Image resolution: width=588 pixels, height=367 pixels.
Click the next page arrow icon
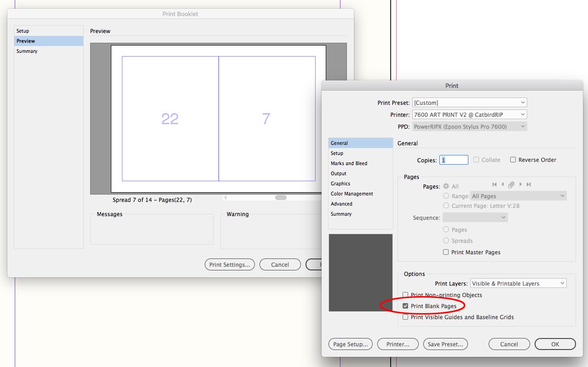[x=520, y=184]
